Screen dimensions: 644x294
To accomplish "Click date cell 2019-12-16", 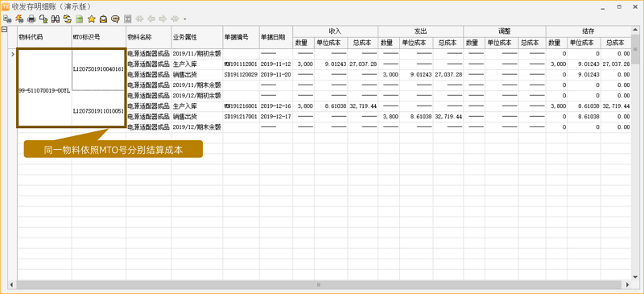I will [276, 106].
